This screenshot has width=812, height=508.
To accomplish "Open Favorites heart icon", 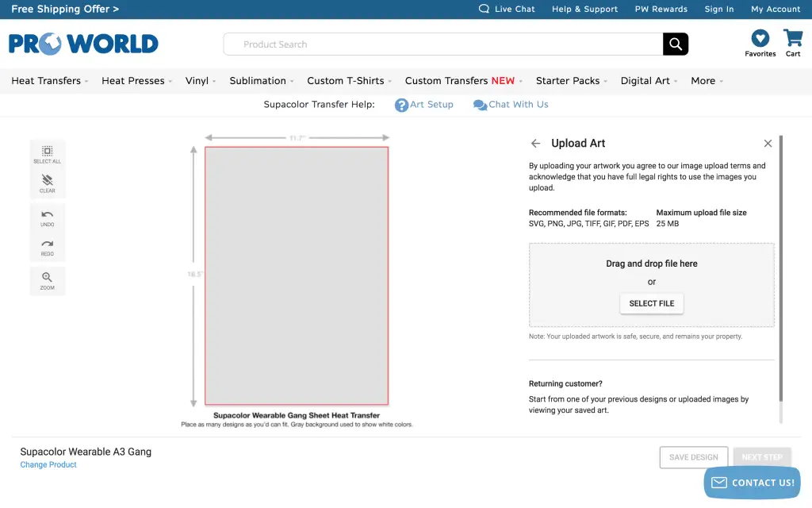I will click(760, 38).
